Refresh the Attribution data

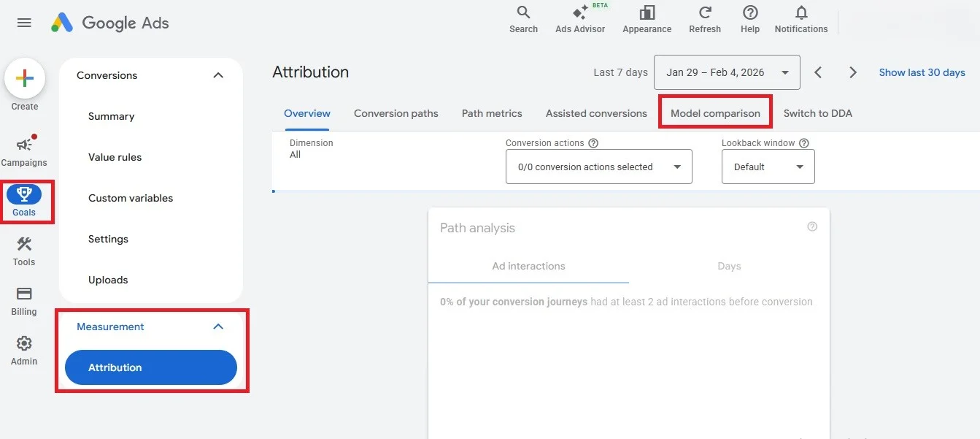pyautogui.click(x=703, y=18)
